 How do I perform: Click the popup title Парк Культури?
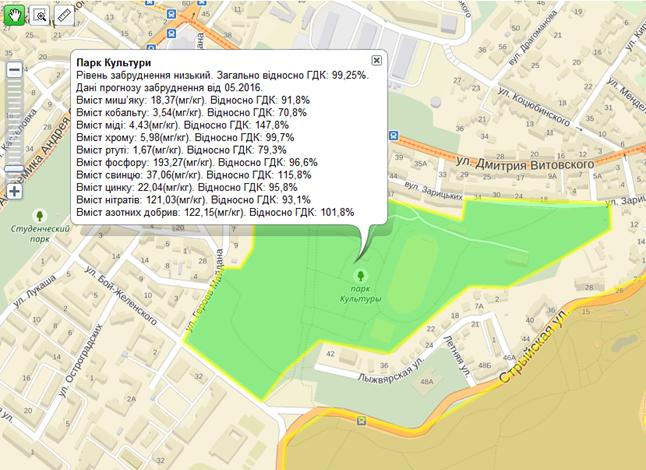pos(114,63)
